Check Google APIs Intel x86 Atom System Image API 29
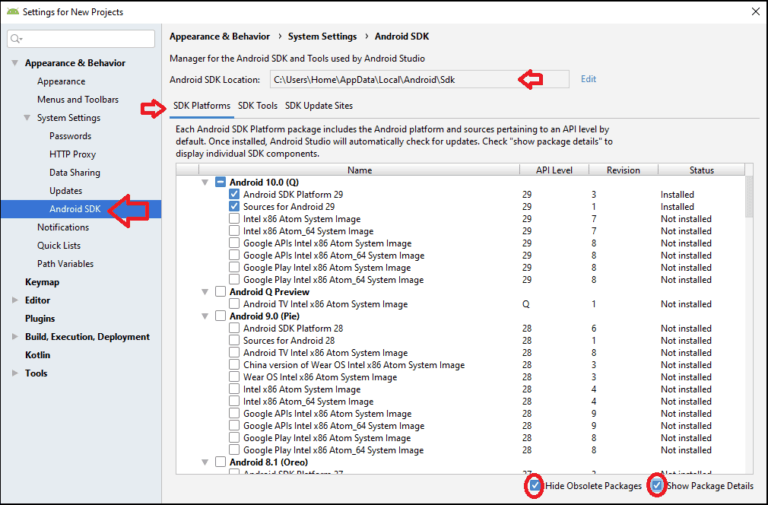This screenshot has width=768, height=505. (x=234, y=243)
